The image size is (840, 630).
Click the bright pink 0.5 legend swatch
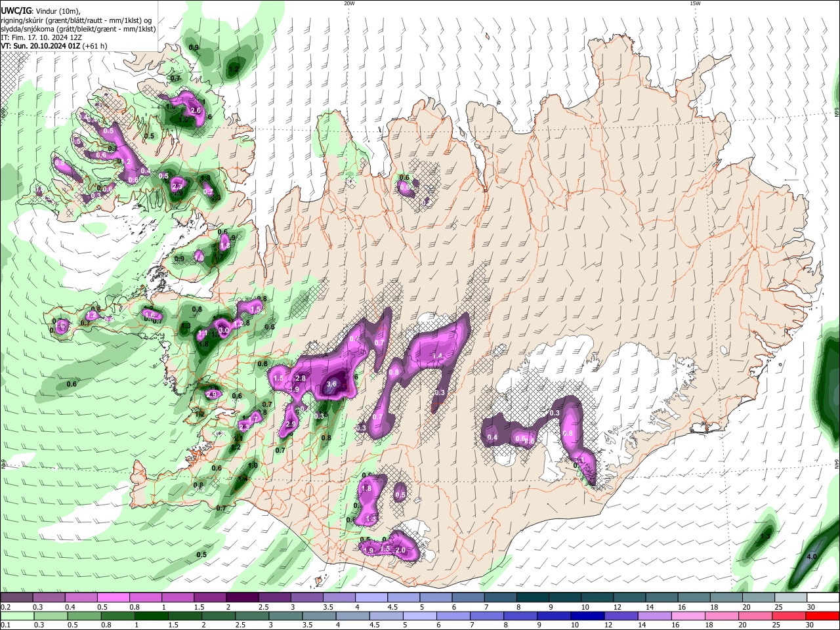pos(113,598)
